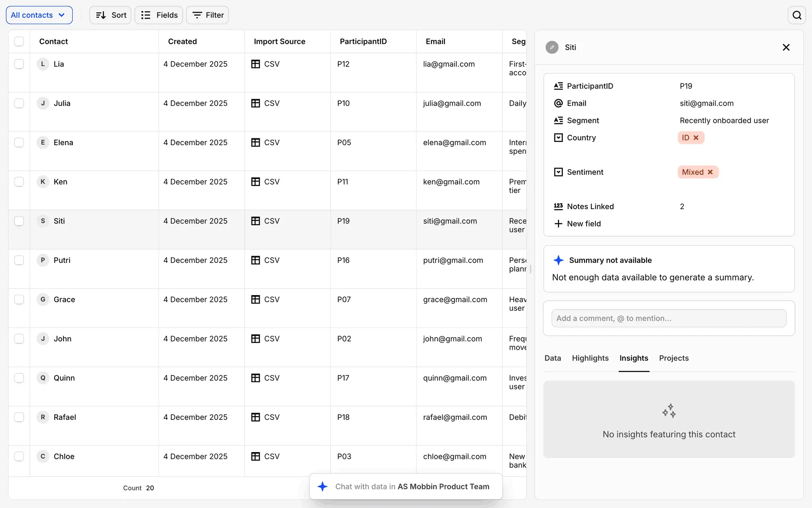812x508 pixels.
Task: Select the checkbox next to Rafael
Action: [19, 417]
